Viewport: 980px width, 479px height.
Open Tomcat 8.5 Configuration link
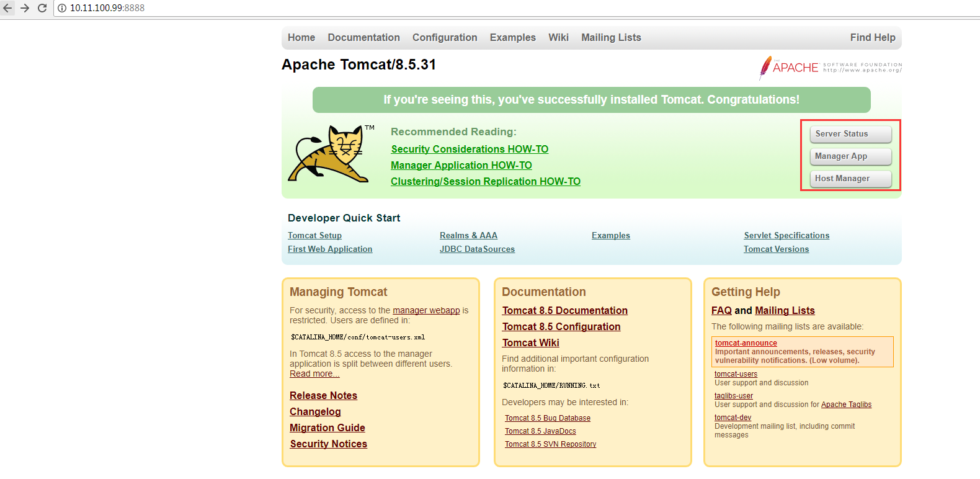pyautogui.click(x=561, y=326)
